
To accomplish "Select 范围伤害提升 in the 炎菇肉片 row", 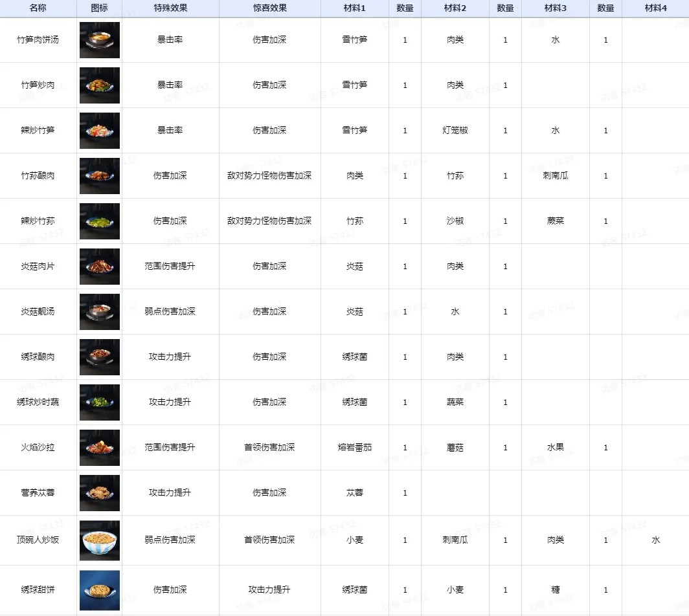I will pyautogui.click(x=170, y=266).
